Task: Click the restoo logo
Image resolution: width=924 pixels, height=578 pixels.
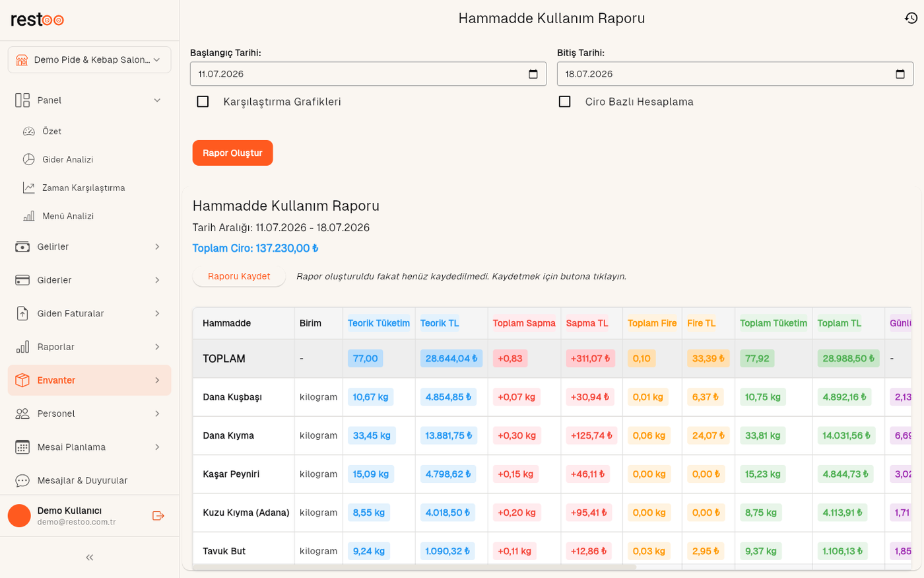Action: [37, 20]
